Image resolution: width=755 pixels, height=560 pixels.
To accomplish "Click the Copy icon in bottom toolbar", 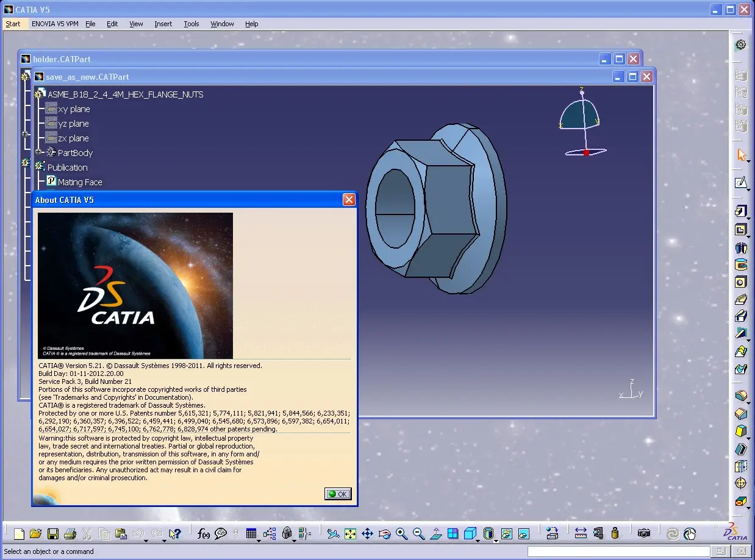I will click(x=104, y=534).
